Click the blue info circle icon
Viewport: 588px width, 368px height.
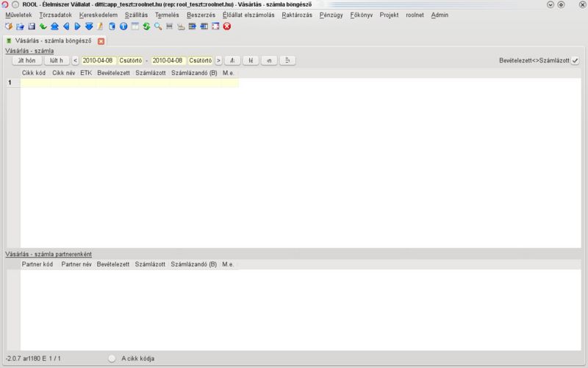pos(123,26)
